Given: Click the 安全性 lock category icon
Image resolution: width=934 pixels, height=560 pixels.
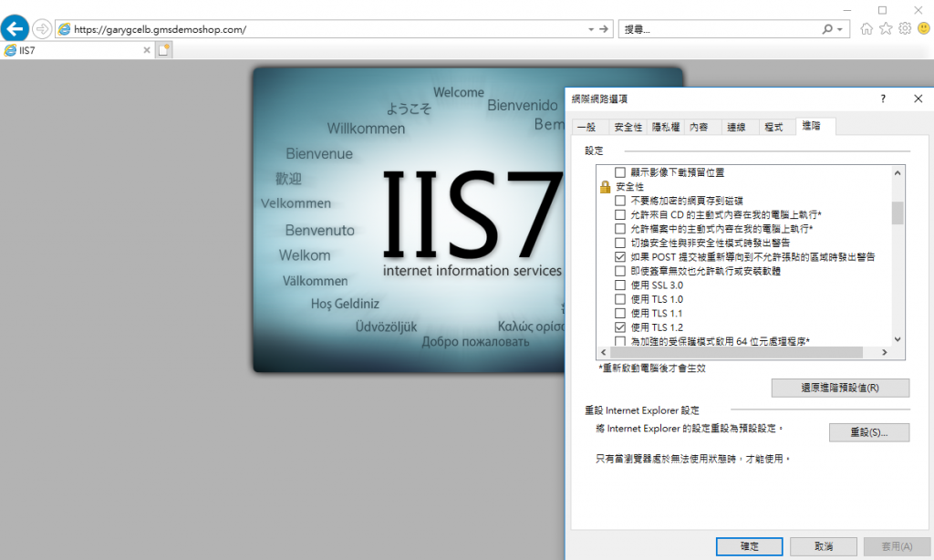Looking at the screenshot, I should click(x=606, y=187).
